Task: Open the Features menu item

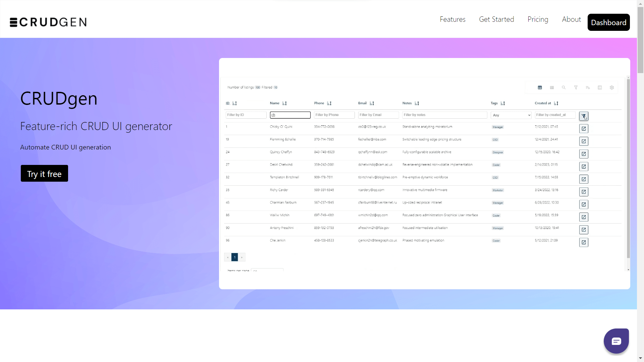Action: click(452, 19)
